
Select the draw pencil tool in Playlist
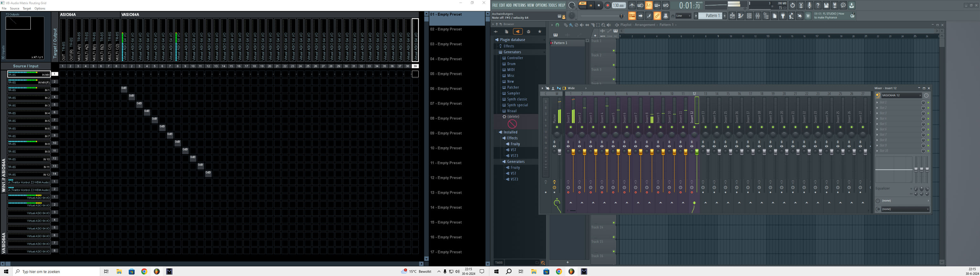tap(566, 25)
